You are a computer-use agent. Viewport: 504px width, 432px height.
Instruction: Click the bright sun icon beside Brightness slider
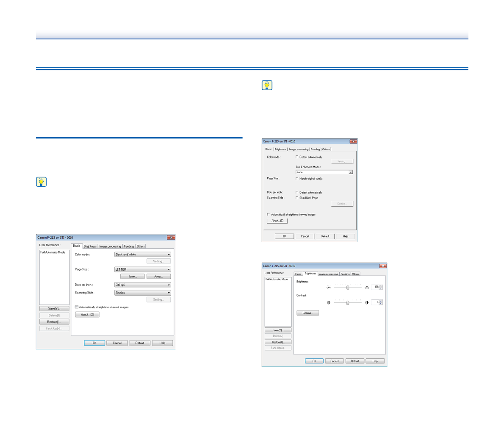pyautogui.click(x=367, y=287)
